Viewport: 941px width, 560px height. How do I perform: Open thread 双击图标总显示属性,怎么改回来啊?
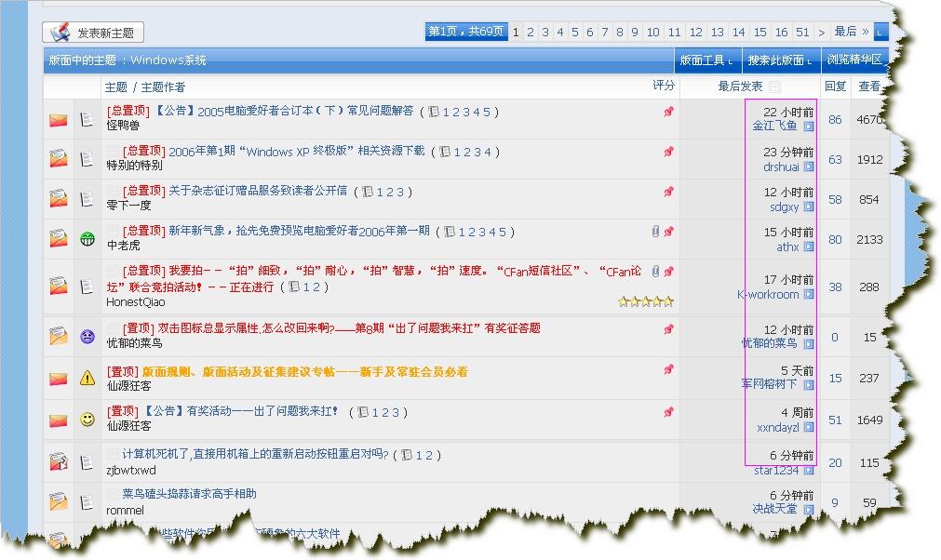(349, 328)
